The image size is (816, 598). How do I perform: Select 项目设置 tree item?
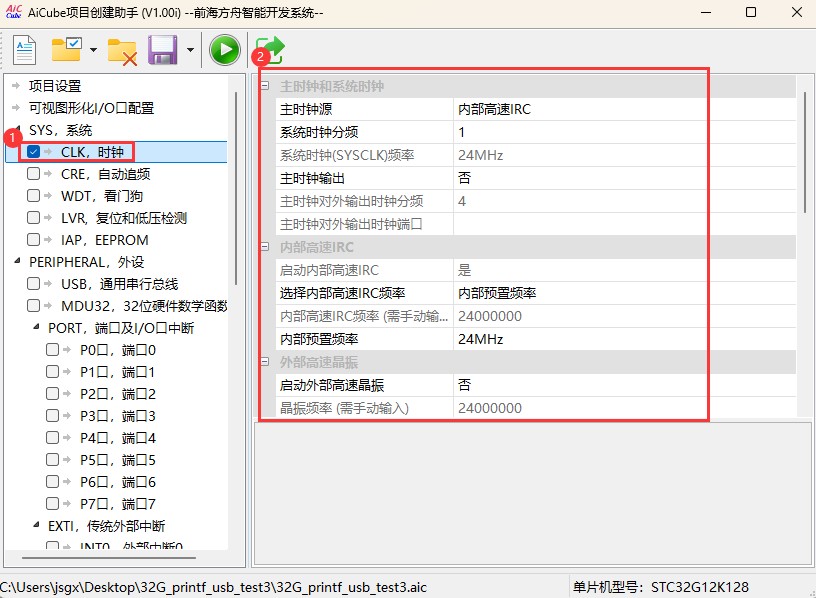pyautogui.click(x=55, y=86)
